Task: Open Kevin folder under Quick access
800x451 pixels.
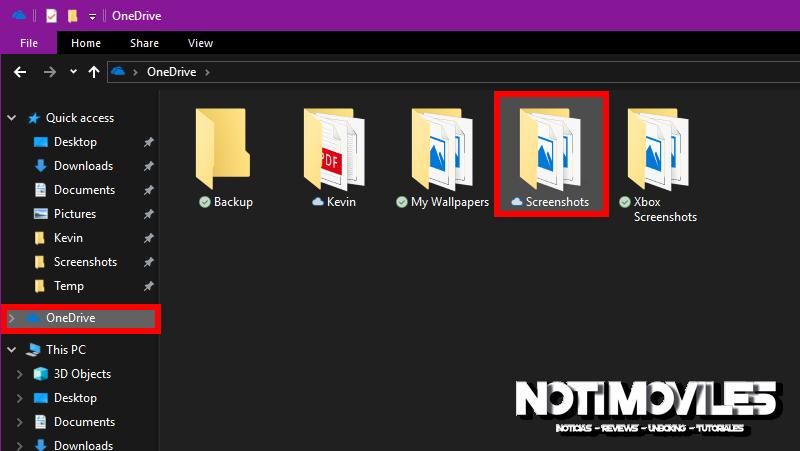Action: pos(68,238)
